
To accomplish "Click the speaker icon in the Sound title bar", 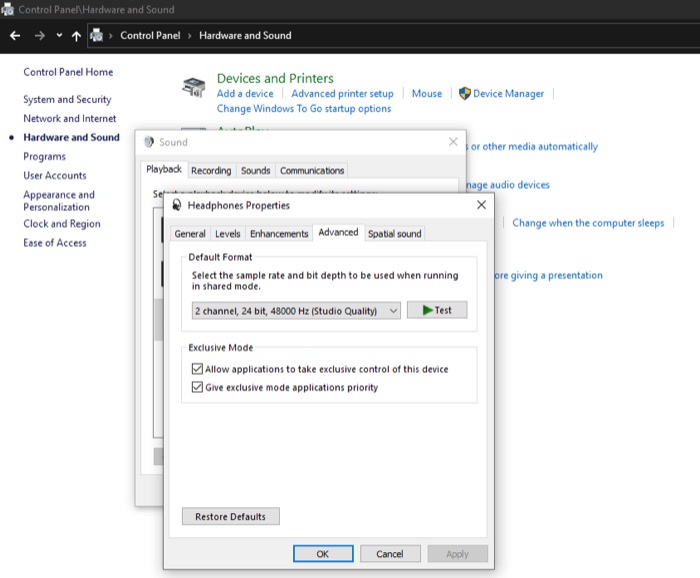I will tap(149, 142).
